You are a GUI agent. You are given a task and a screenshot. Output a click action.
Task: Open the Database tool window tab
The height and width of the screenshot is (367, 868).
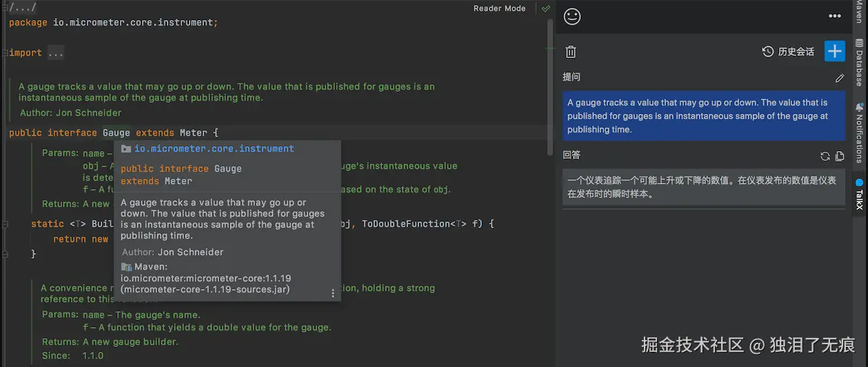[x=859, y=62]
